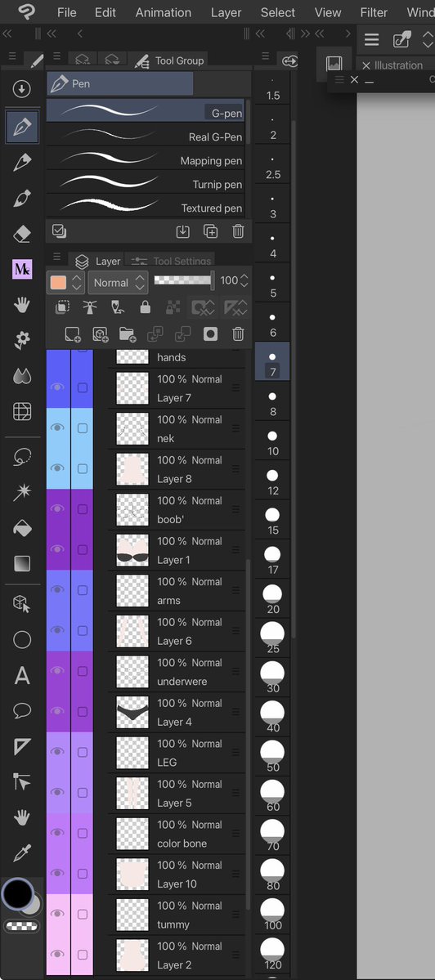The width and height of the screenshot is (435, 980).
Task: Click the main black color swatch
Action: tap(17, 894)
